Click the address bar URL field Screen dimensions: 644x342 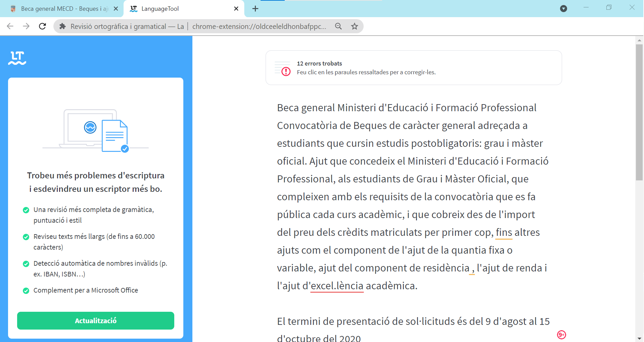(259, 26)
